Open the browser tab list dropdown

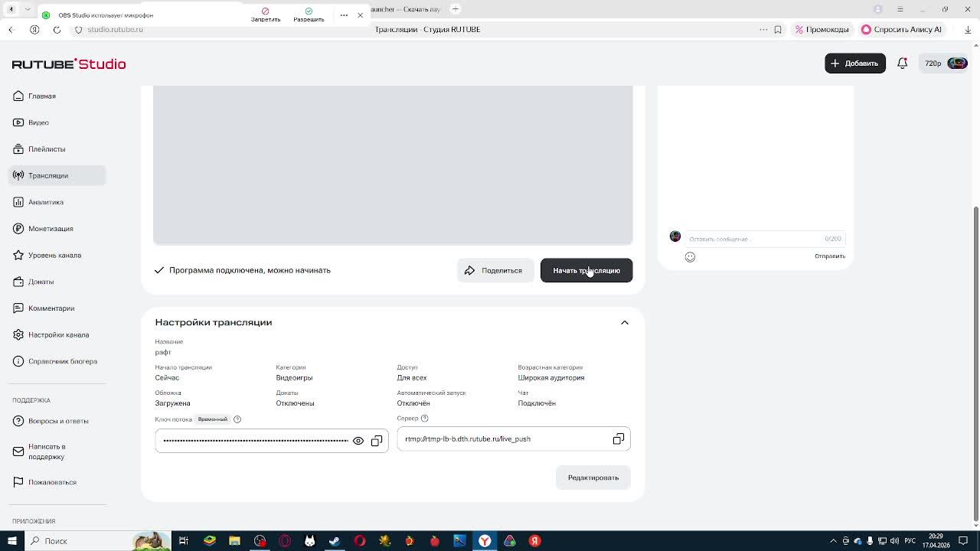point(28,9)
